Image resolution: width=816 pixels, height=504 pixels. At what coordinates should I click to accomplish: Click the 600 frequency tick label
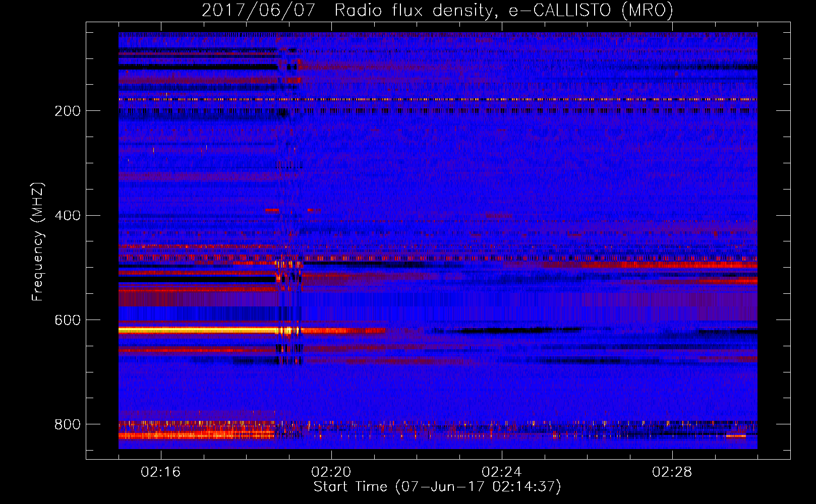[x=68, y=321]
